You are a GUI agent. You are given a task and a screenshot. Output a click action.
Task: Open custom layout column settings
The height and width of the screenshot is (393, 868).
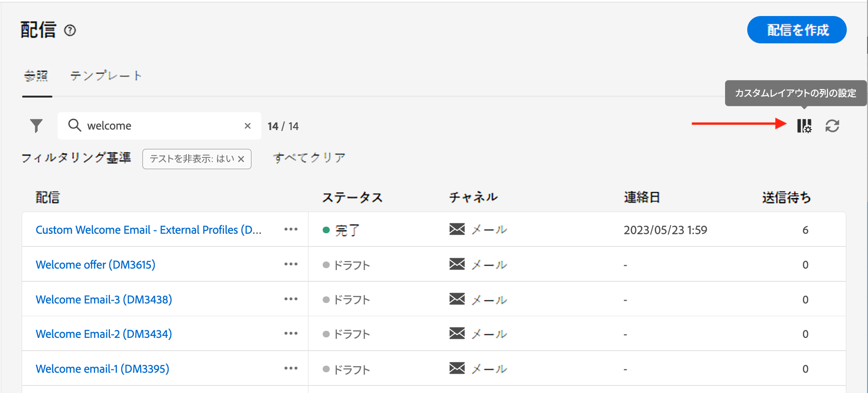point(804,126)
